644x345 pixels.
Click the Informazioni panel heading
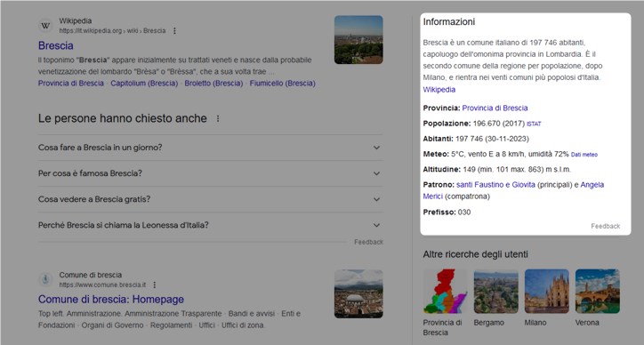[449, 21]
